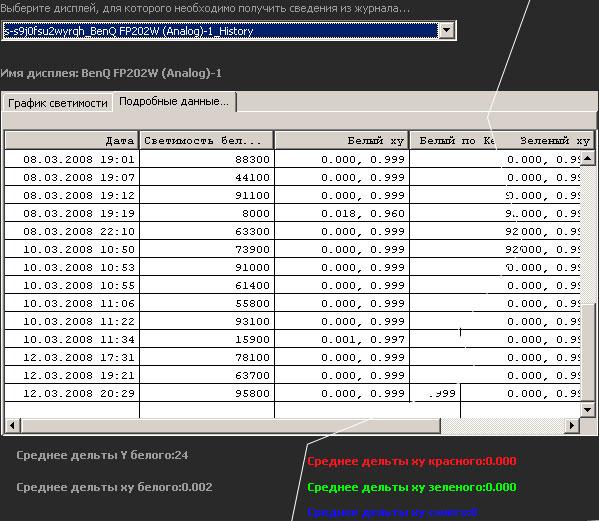Click the table's vertical scroll down arrow
599x521 pixels.
click(x=588, y=410)
